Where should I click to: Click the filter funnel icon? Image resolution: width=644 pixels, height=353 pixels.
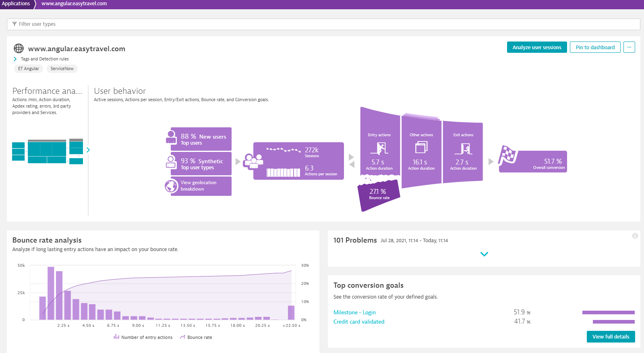tap(14, 24)
